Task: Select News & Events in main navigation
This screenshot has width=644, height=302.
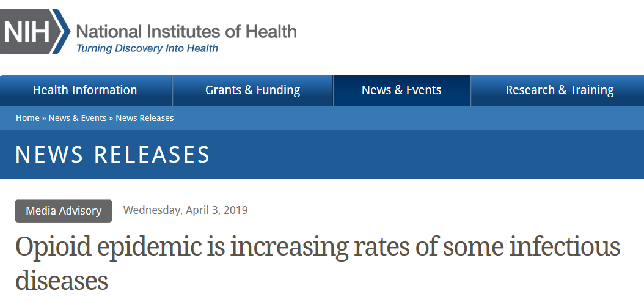Action: coord(401,90)
